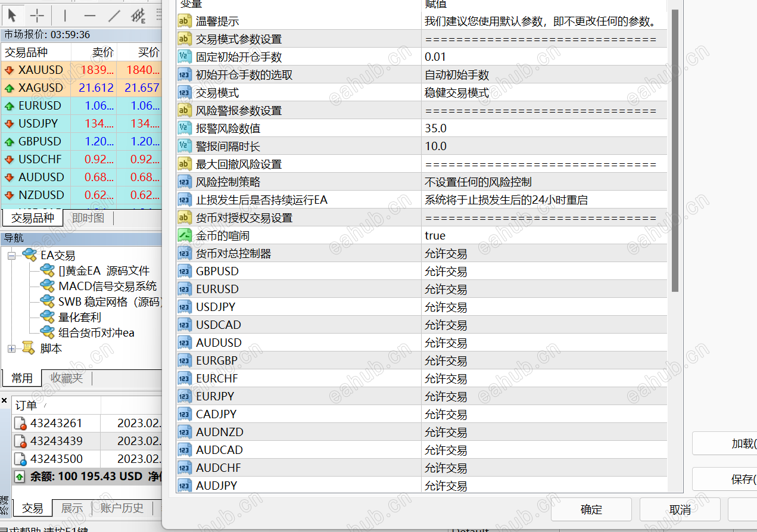Select the 10.0 value of 警报间隔时长
757x532 pixels.
[544, 146]
